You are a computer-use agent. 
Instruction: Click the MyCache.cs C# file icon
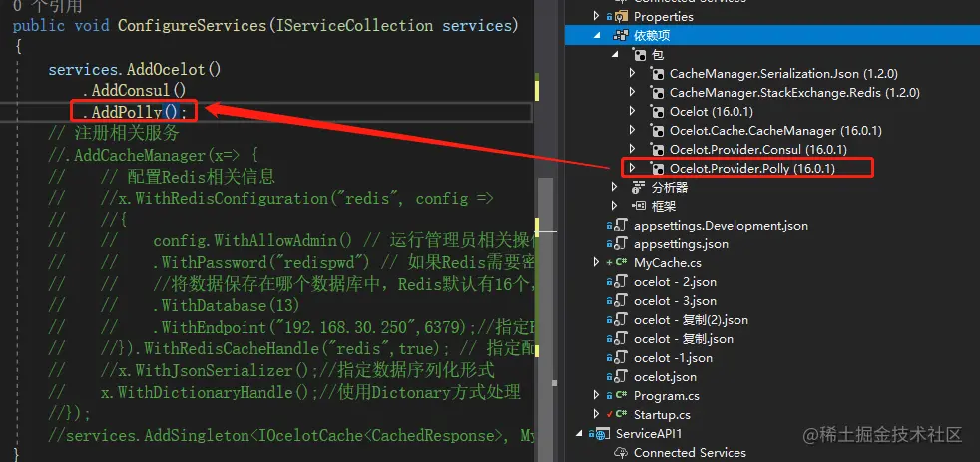coord(621,262)
